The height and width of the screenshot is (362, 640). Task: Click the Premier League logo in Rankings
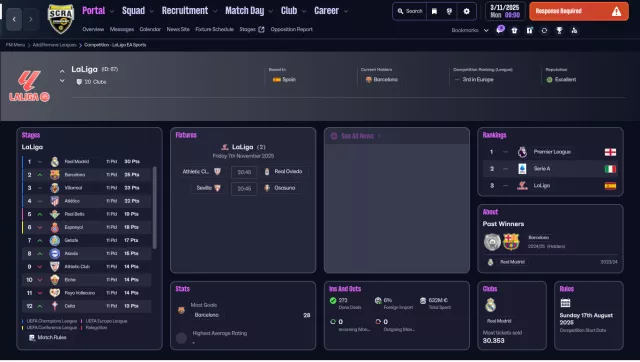click(x=522, y=152)
